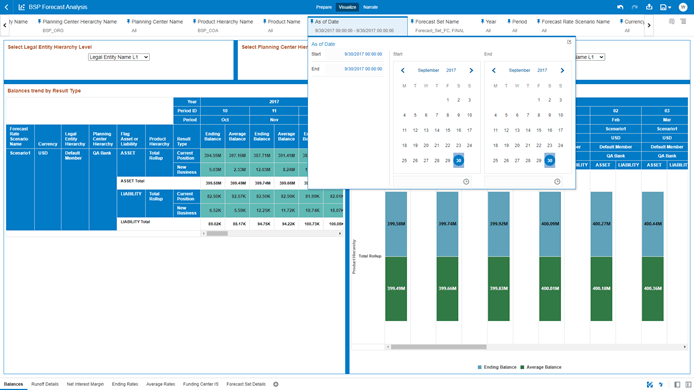Screen dimensions: 694x390
Task: Toggle the pin on Forecast Rate Scenario Name filter
Action: 538,21
